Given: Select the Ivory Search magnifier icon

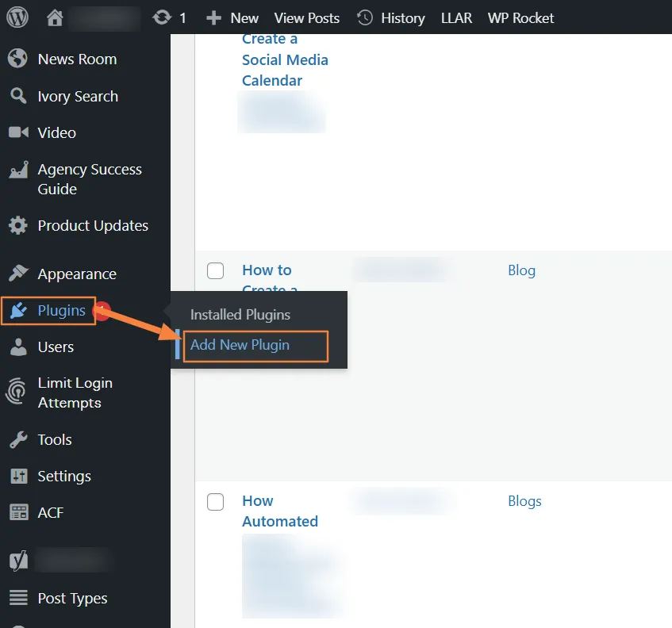Looking at the screenshot, I should pyautogui.click(x=17, y=96).
